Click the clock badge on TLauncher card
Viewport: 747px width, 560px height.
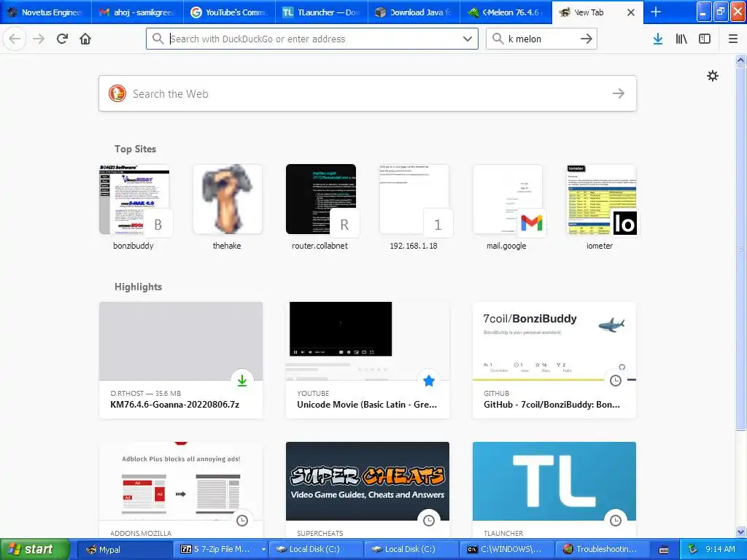[616, 521]
